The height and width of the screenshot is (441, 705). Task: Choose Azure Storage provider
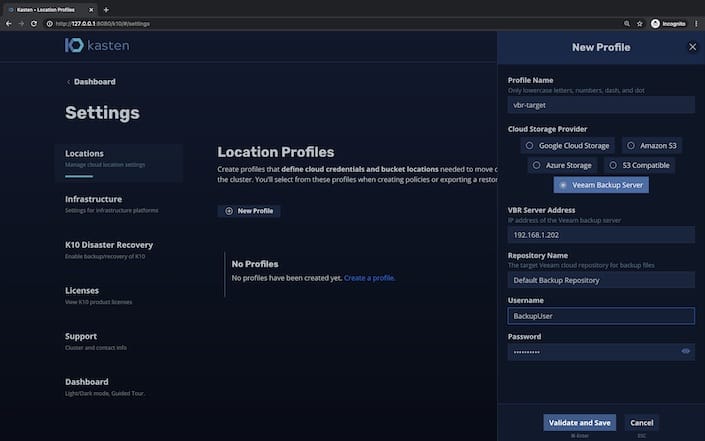(x=561, y=165)
